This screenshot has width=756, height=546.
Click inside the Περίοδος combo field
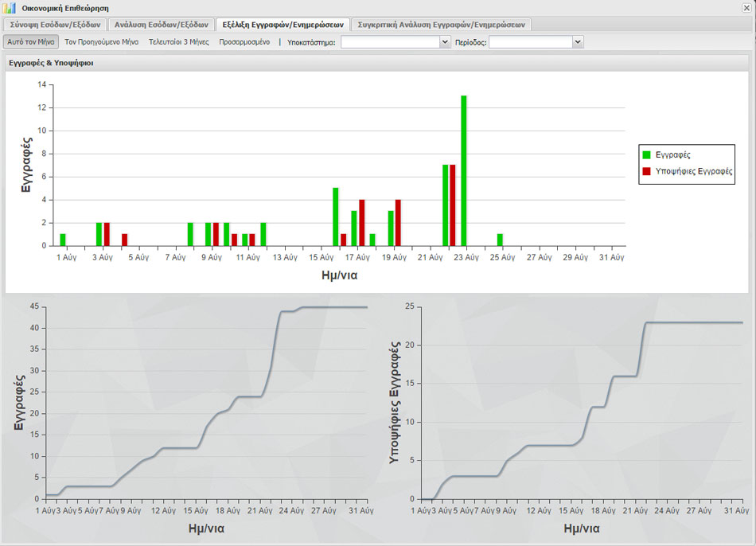pyautogui.click(x=530, y=41)
